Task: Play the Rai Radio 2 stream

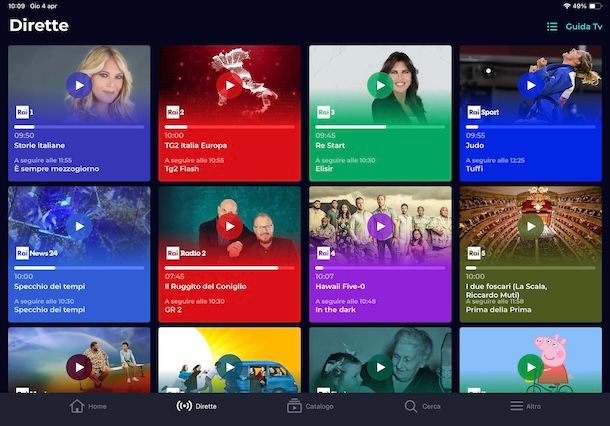Action: [x=230, y=226]
